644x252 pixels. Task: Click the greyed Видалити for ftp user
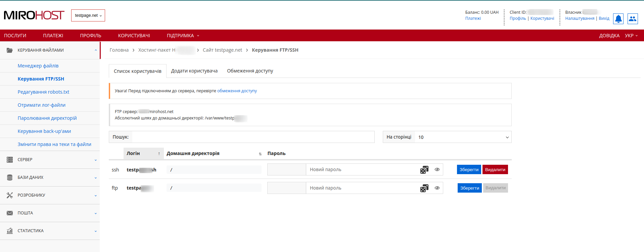tap(496, 188)
